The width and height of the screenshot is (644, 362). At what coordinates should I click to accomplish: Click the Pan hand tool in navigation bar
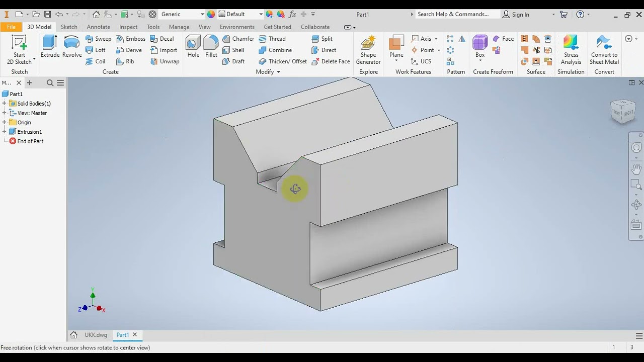click(636, 169)
